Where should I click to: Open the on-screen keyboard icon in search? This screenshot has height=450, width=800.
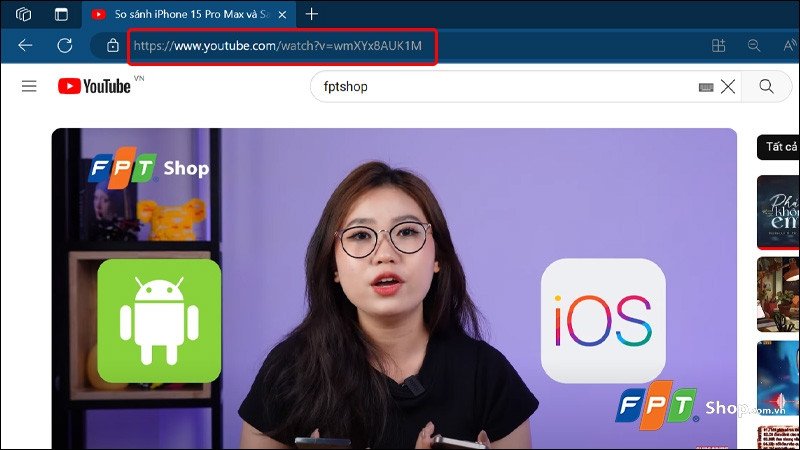(x=706, y=87)
